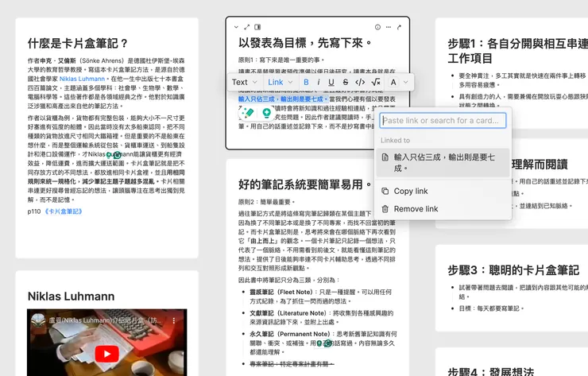Click the copy icon next to Copy link
The width and height of the screenshot is (588, 376).
pyautogui.click(x=385, y=191)
